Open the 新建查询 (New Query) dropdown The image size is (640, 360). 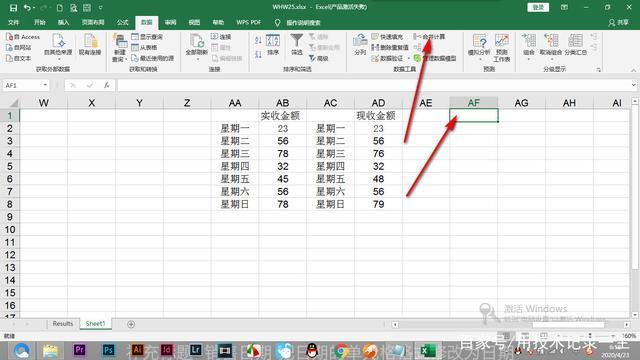tap(119, 48)
